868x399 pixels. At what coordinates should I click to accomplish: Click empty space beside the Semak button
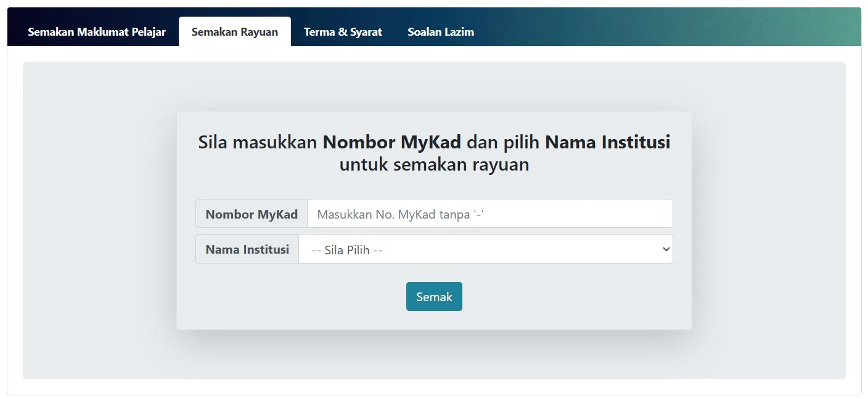point(555,297)
